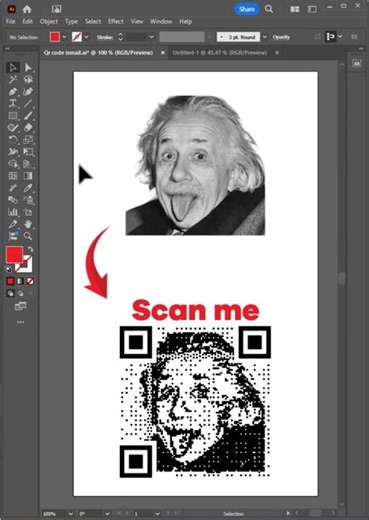Open the Edit Toolbar three dots

click(x=20, y=322)
